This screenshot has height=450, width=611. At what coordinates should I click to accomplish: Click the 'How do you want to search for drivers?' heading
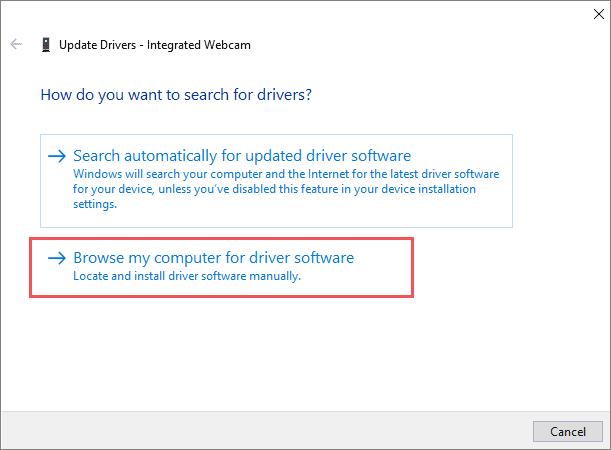tap(176, 95)
